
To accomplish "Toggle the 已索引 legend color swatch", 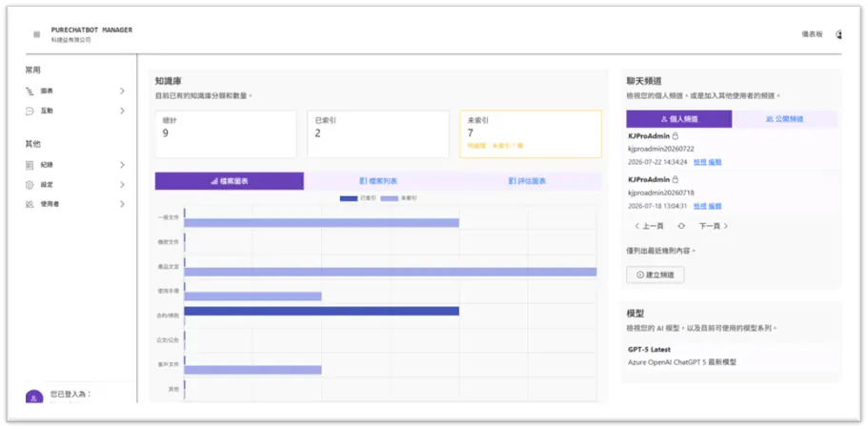I will tap(349, 198).
